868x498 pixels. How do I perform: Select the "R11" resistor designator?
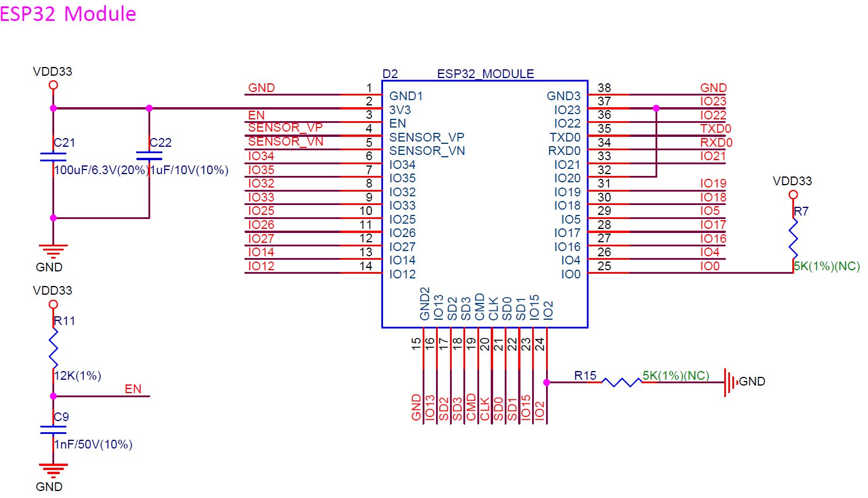point(65,321)
